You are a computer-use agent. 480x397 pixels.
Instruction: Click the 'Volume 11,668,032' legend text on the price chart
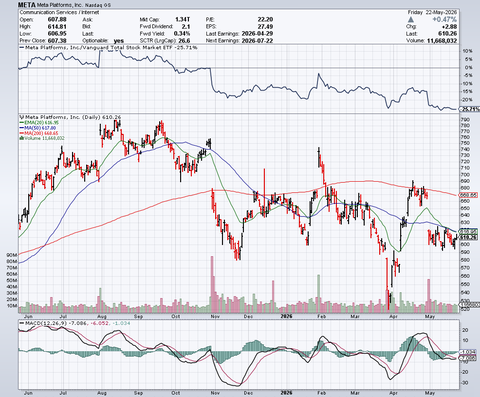click(x=44, y=138)
